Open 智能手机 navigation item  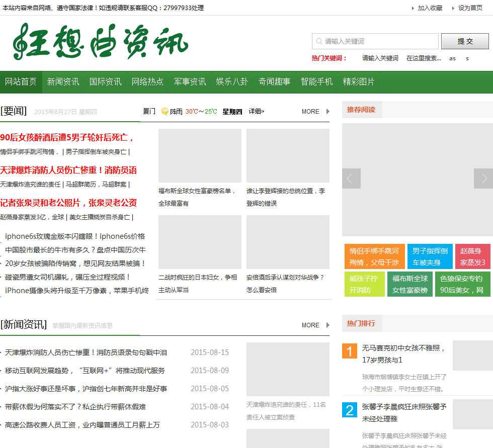point(316,81)
